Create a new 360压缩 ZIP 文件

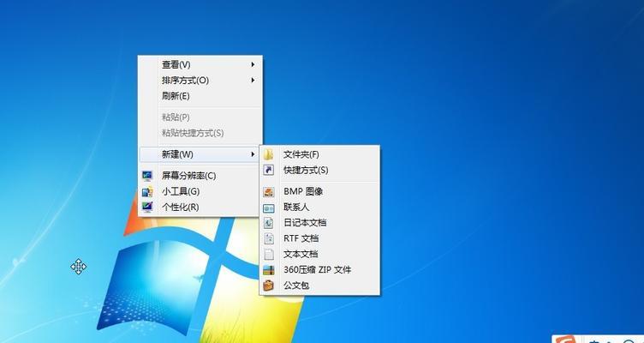pyautogui.click(x=319, y=270)
